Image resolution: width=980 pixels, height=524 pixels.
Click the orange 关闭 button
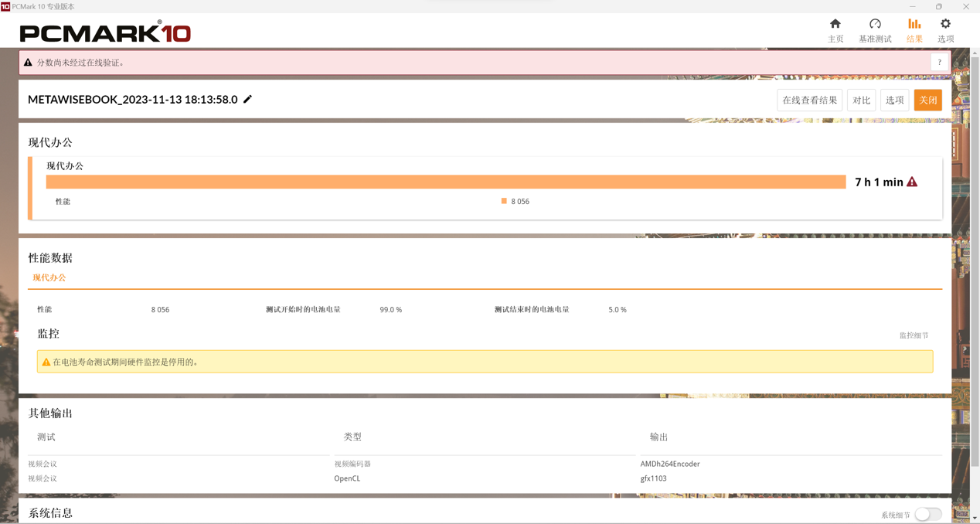[x=927, y=100]
